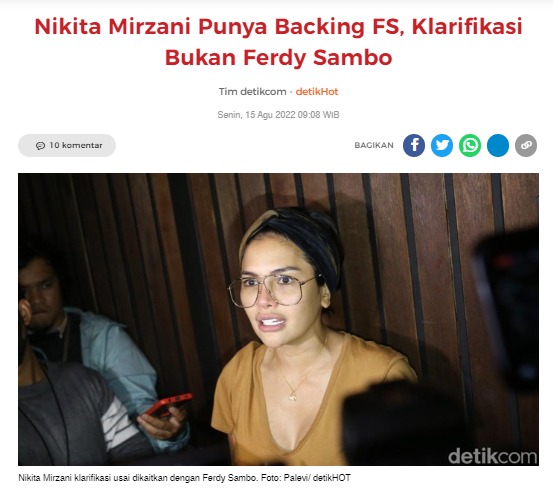The image size is (553, 494).
Task: Click the gold necklace pendant in the photo
Action: click(292, 396)
